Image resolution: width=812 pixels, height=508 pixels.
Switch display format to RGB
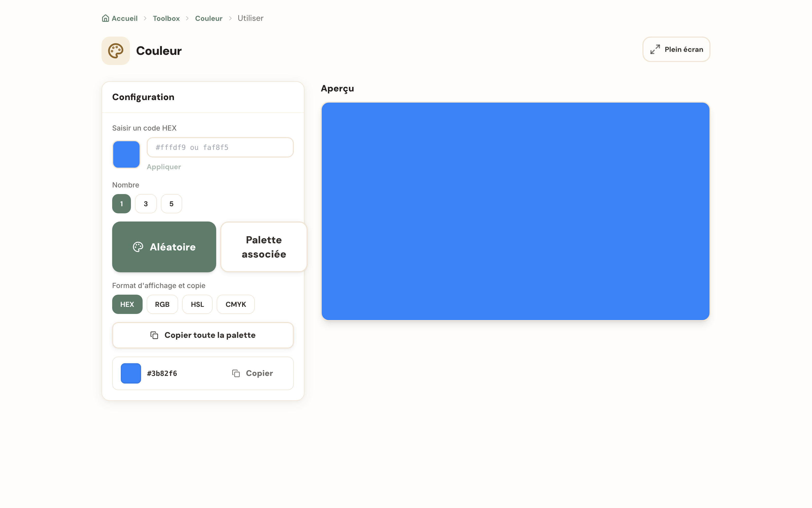point(162,304)
